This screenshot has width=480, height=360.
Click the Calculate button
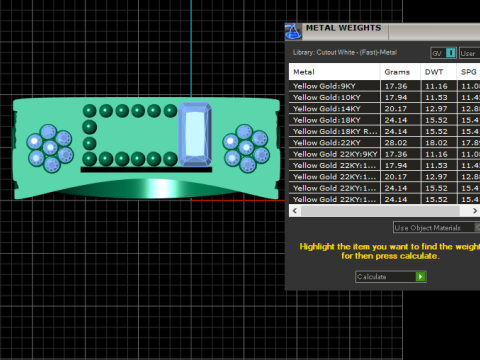(391, 277)
